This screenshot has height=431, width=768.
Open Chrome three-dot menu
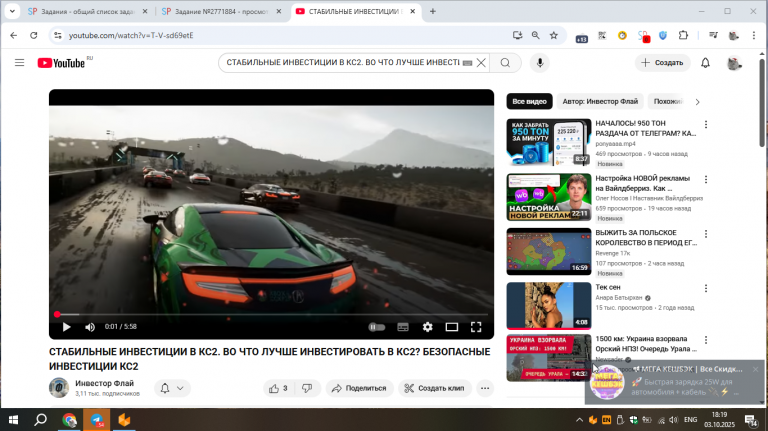(x=753, y=35)
